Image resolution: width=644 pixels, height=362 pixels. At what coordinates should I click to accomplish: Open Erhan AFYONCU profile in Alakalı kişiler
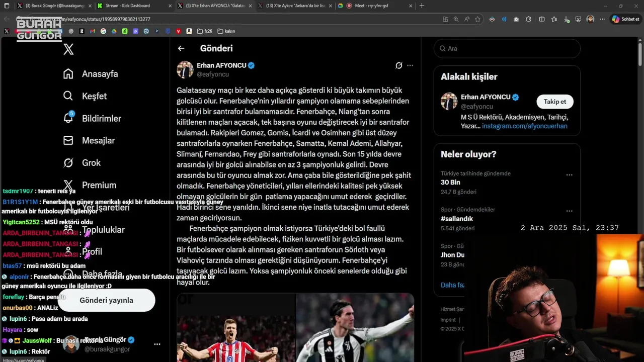pyautogui.click(x=486, y=97)
